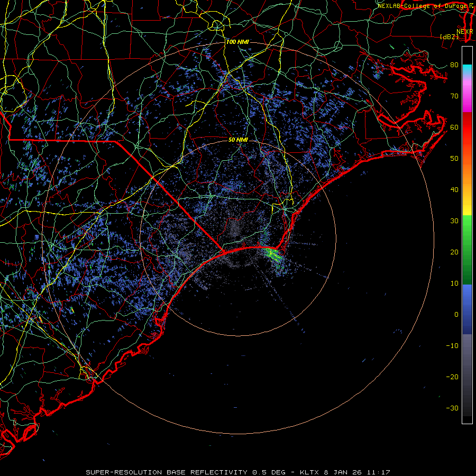
Task: Click the -10 value on dBZ scale
Action: click(x=452, y=346)
